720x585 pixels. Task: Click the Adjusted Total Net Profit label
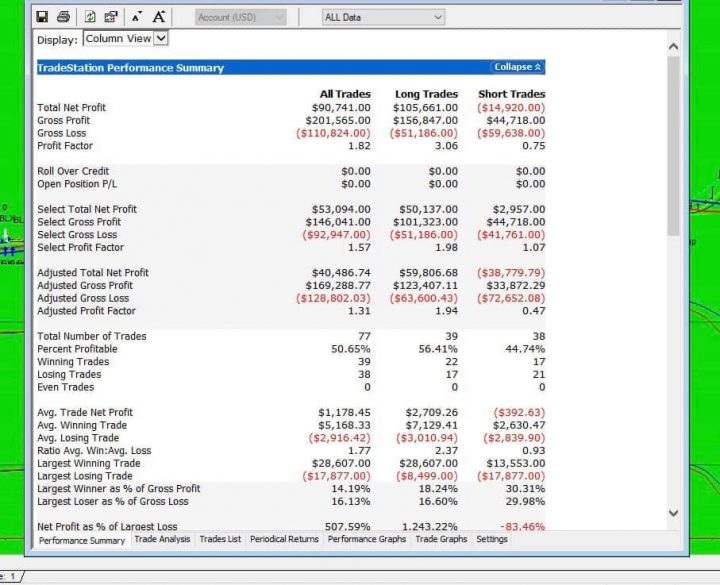(x=93, y=273)
